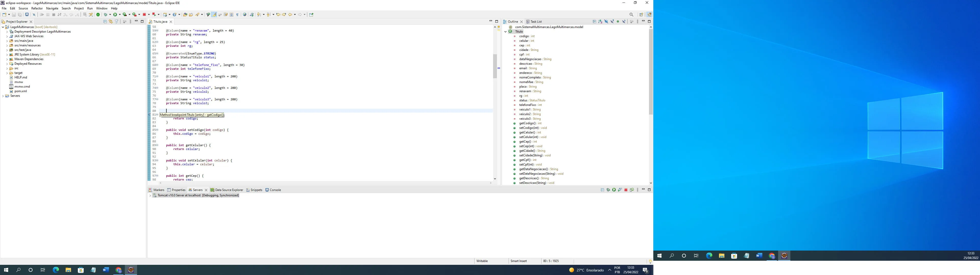Click the Debug bug icon in main toolbar
980x275 pixels.
[x=105, y=15]
